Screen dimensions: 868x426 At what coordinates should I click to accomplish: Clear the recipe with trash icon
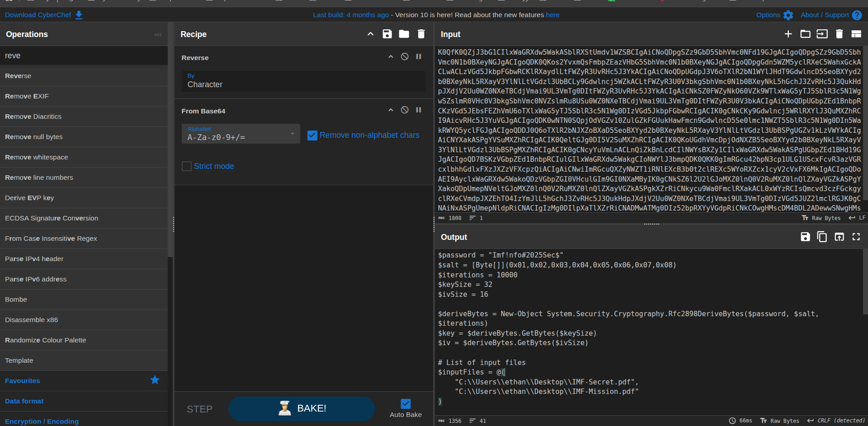[421, 34]
